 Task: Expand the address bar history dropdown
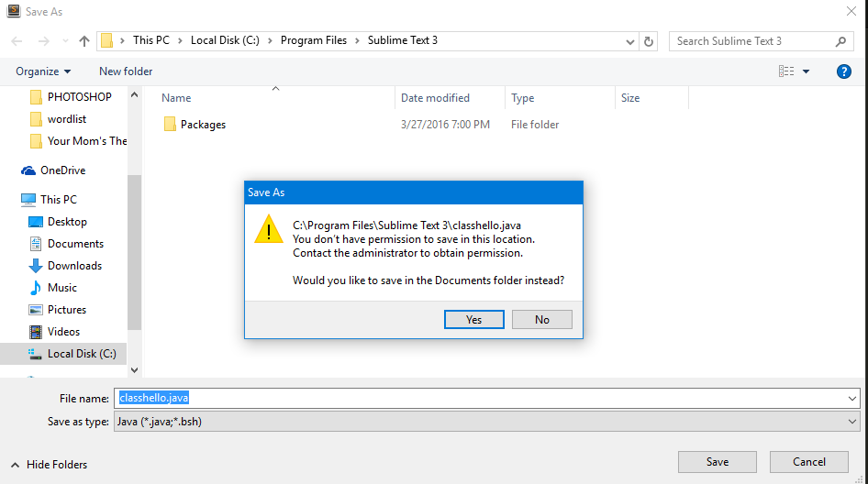pos(630,41)
